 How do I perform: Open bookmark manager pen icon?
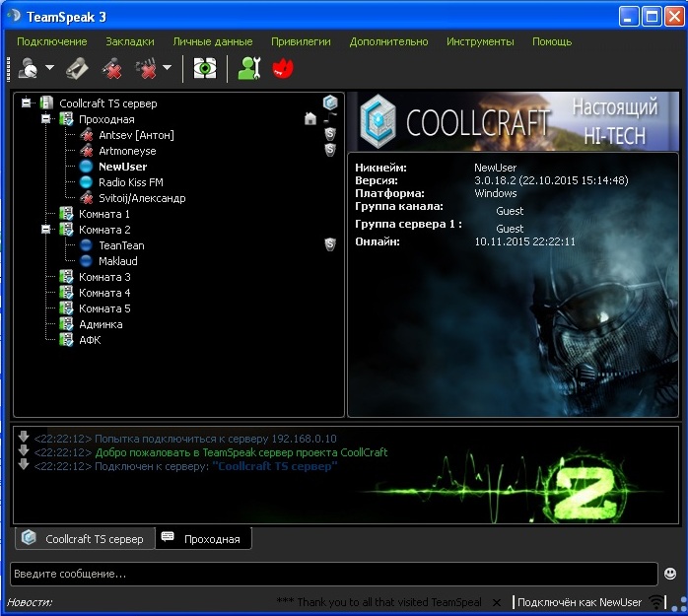coord(77,68)
